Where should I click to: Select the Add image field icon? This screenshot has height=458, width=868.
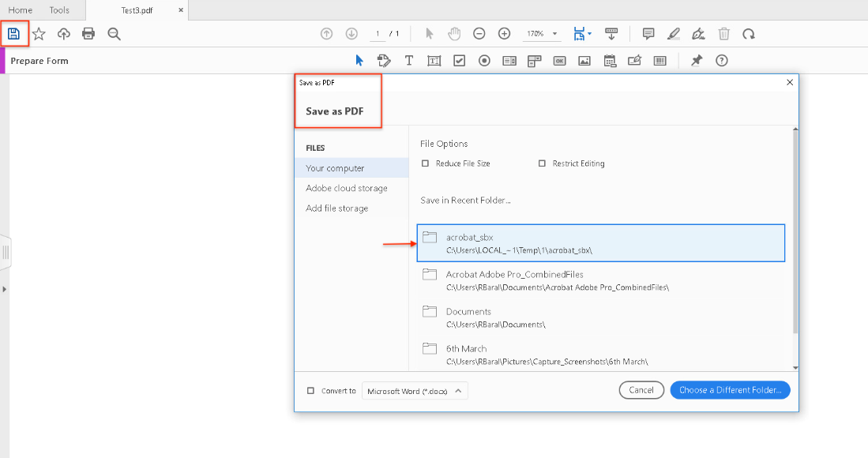[x=584, y=61]
